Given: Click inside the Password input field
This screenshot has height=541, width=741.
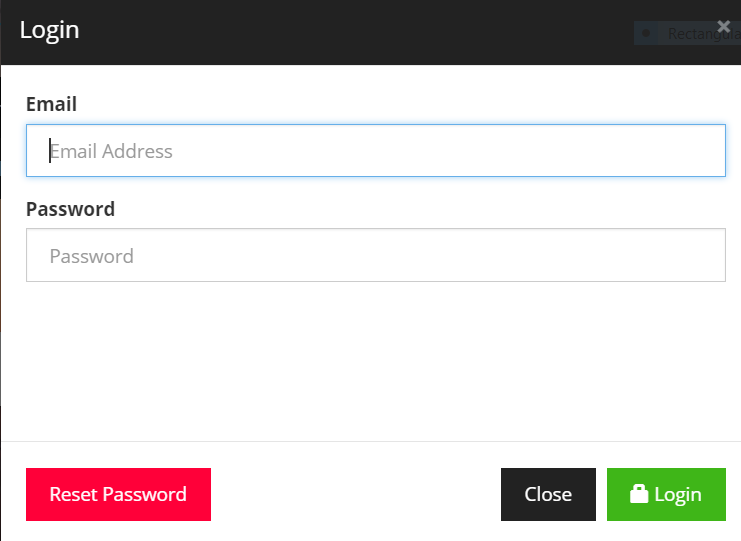Looking at the screenshot, I should click(375, 256).
